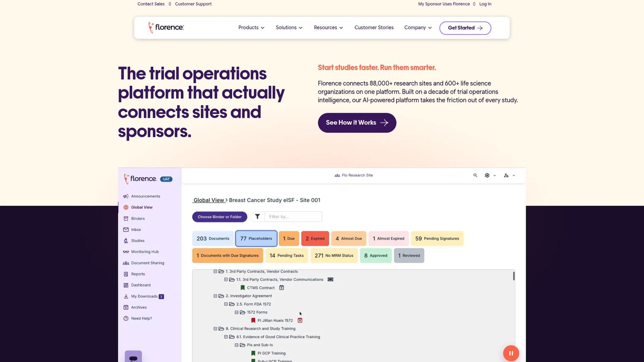Select the 1 Due filter tile
The image size is (644, 362).
[289, 239]
